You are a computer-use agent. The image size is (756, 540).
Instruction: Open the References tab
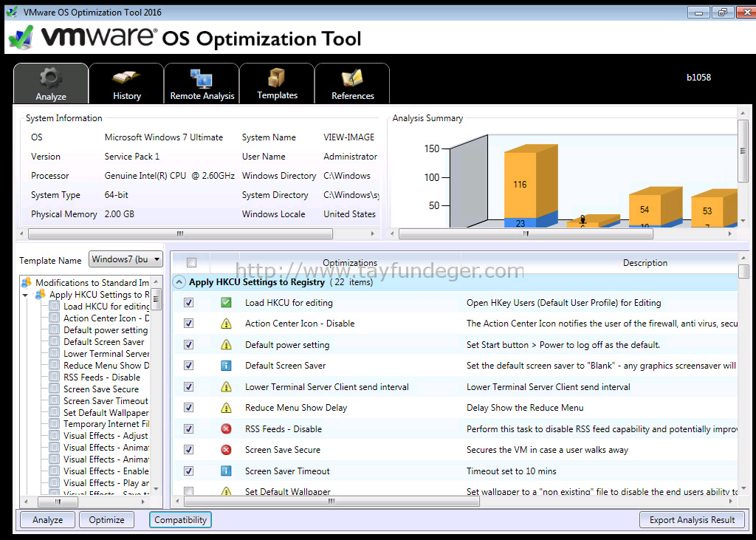coord(352,83)
